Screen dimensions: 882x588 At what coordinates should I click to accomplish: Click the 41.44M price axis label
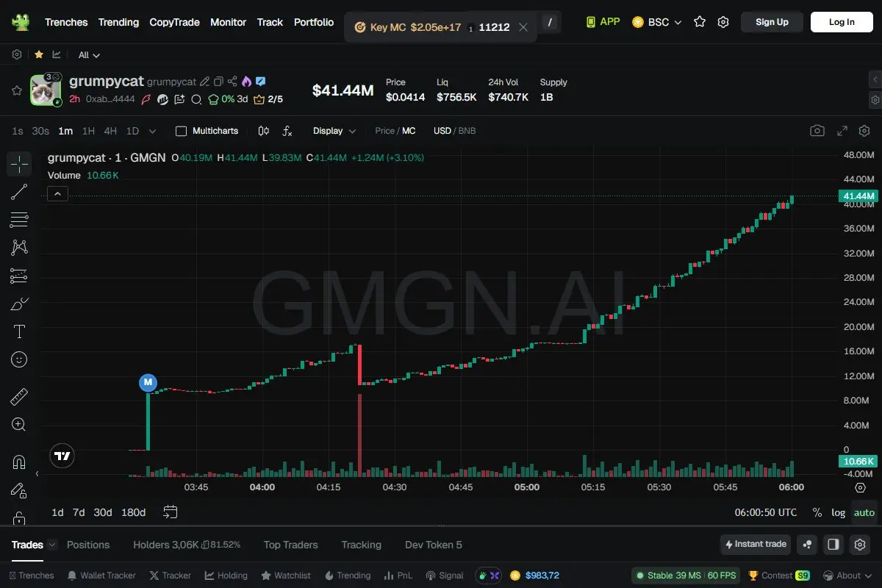click(858, 196)
